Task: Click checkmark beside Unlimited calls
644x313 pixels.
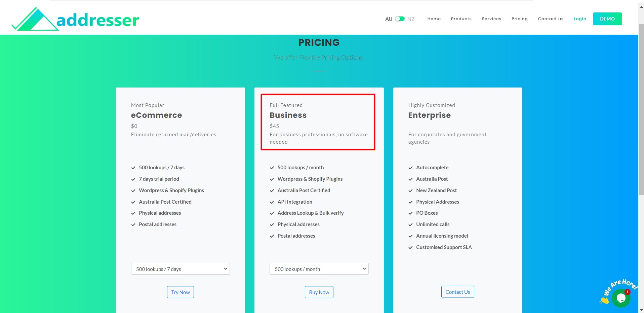Action: [410, 224]
